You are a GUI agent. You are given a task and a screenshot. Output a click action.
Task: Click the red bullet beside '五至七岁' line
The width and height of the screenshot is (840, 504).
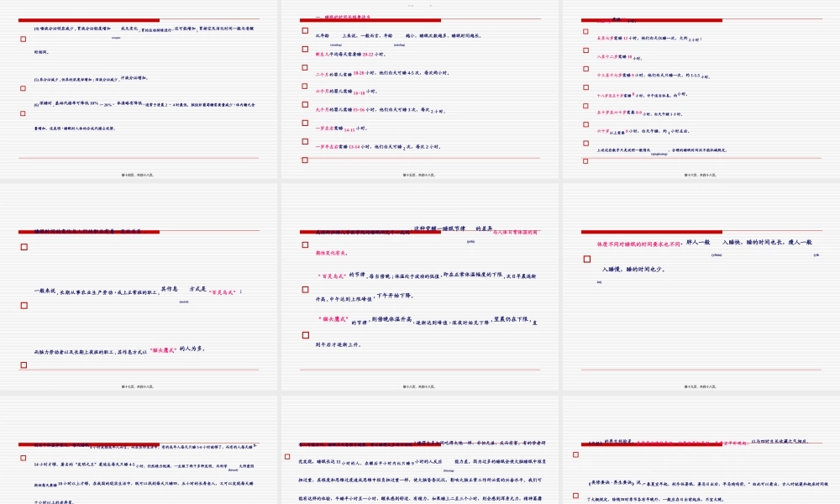tap(585, 31)
